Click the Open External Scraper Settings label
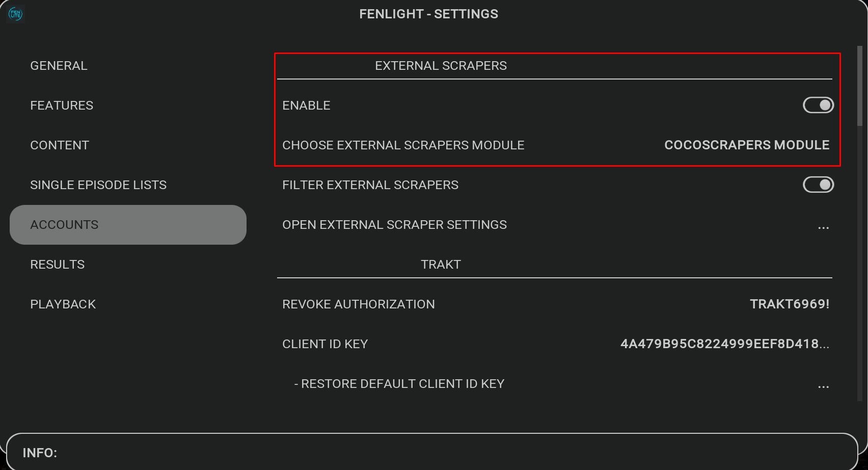868x470 pixels. pos(394,225)
